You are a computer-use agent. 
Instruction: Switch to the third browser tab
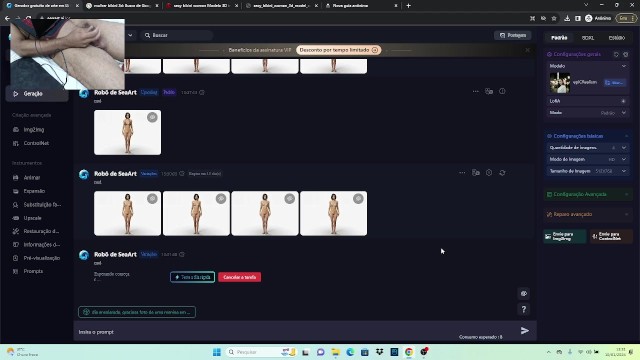(x=201, y=6)
